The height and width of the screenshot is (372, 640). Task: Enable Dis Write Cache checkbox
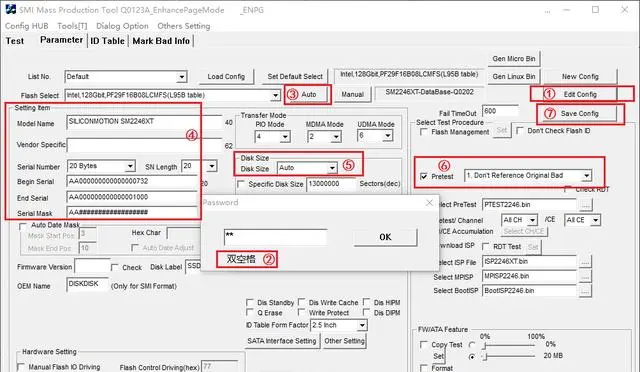pyautogui.click(x=301, y=303)
